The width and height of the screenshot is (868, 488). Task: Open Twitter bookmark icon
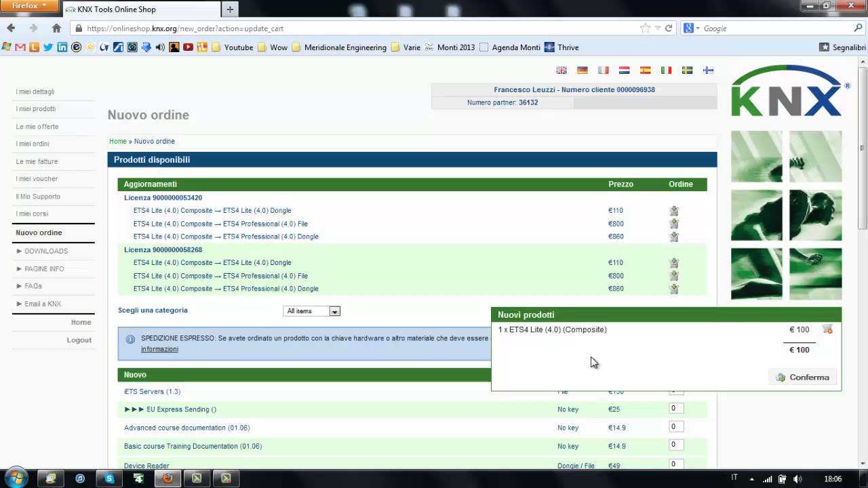click(47, 47)
